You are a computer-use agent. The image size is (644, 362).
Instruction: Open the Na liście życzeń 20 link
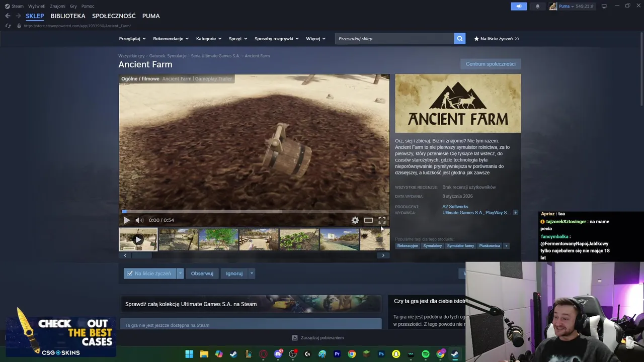pos(496,39)
